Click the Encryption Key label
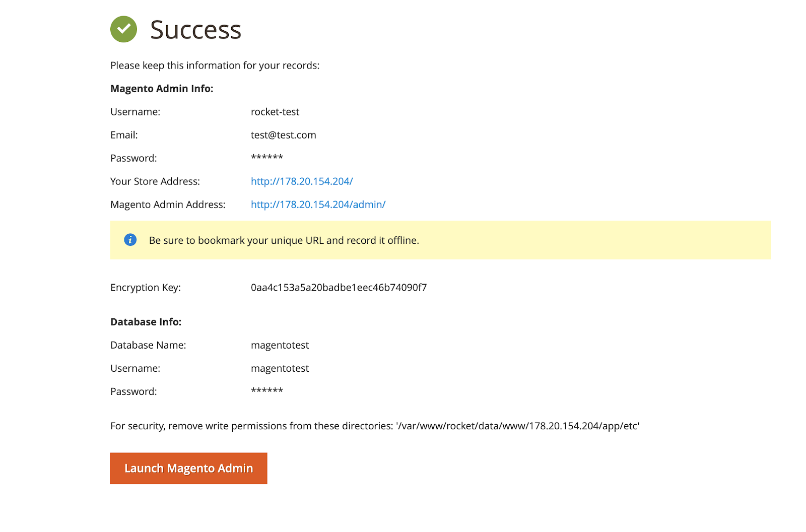Screen dimensions: 806x532 [145, 288]
